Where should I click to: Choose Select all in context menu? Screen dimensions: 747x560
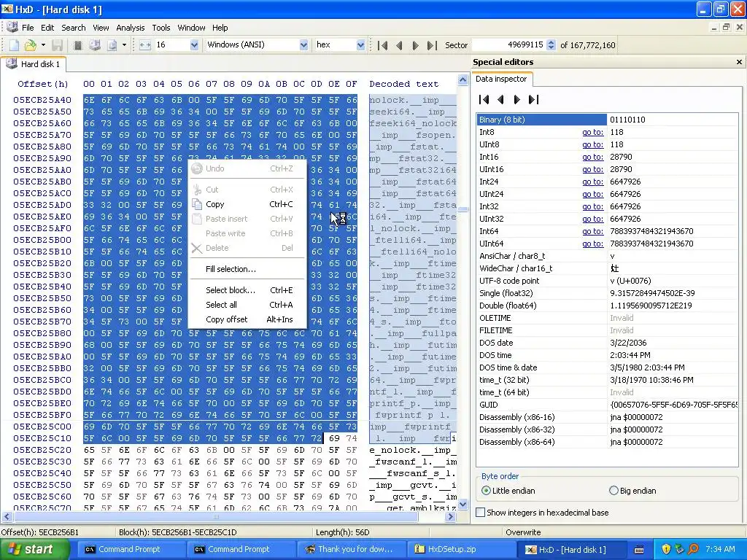click(247, 305)
